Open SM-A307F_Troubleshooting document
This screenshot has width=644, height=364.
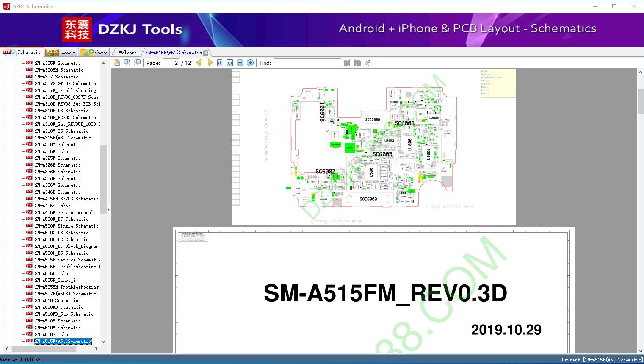65,90
